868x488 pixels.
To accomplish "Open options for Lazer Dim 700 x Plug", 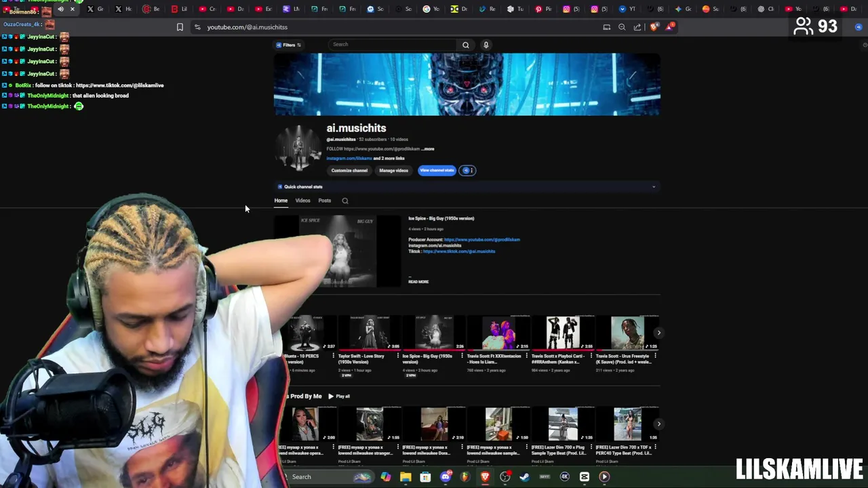I will (x=591, y=447).
